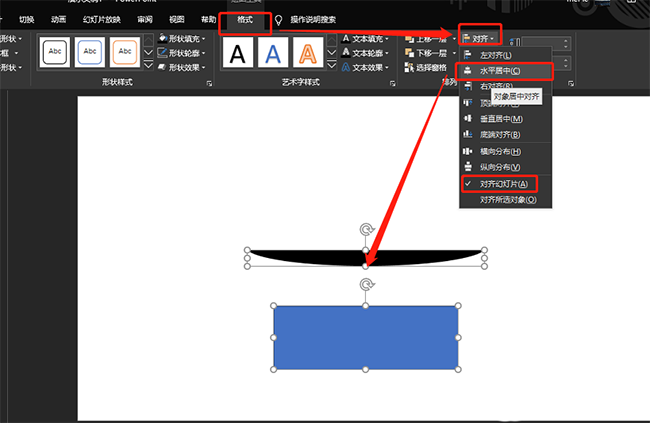Choose 垂直居中(M) align middle option
650x423 pixels.
[506, 119]
